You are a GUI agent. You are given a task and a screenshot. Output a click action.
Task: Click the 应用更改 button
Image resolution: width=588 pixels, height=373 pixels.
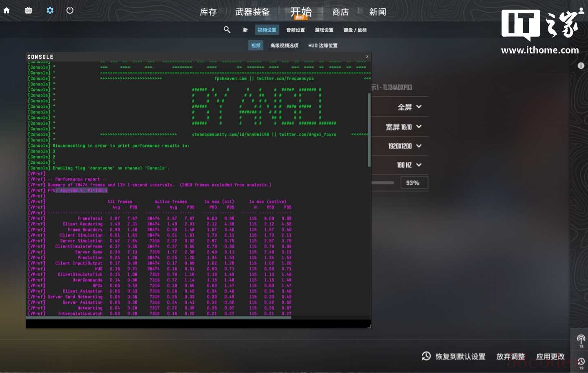pos(550,356)
